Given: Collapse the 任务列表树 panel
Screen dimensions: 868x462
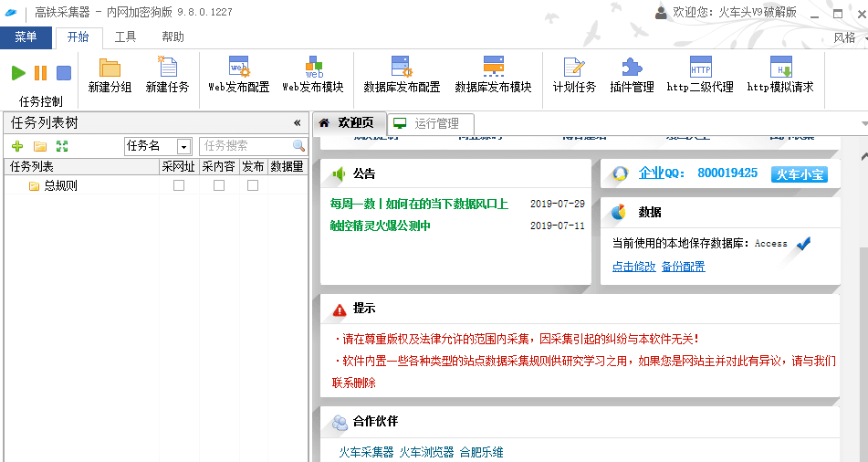Looking at the screenshot, I should (297, 122).
